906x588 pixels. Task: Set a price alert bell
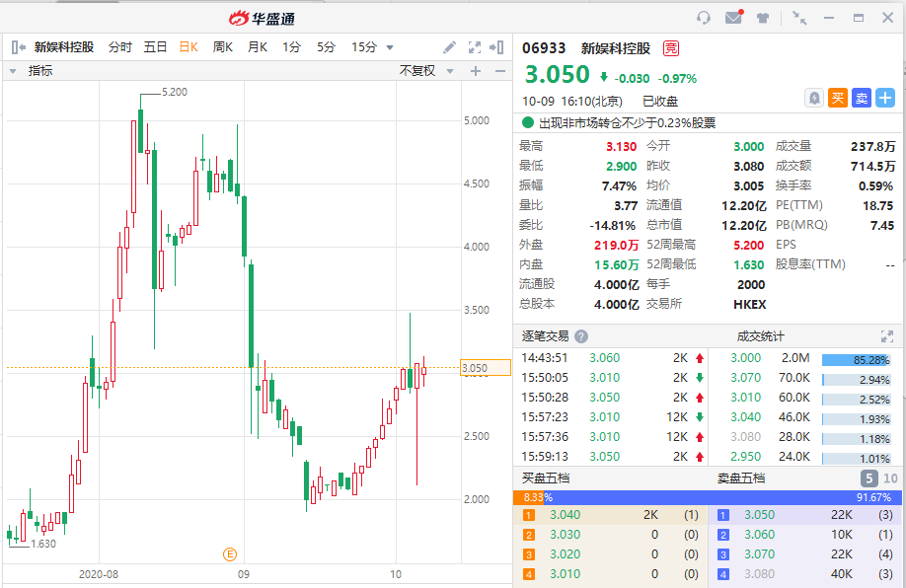(x=814, y=99)
